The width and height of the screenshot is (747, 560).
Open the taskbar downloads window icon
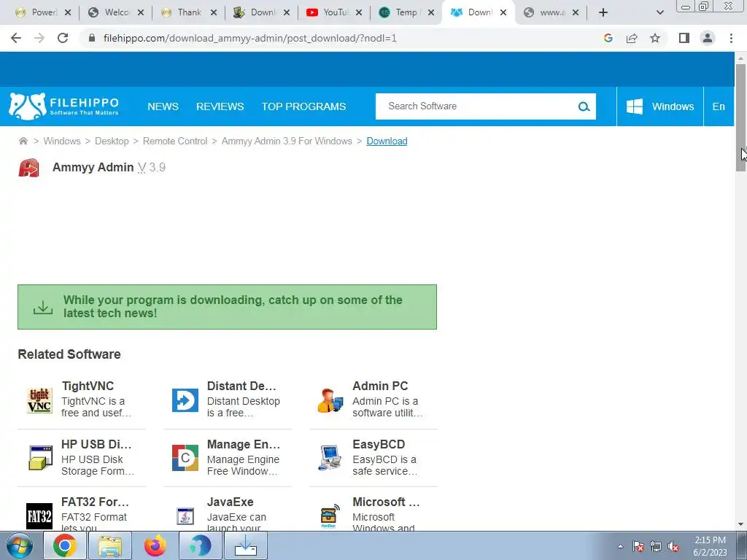pos(246,545)
